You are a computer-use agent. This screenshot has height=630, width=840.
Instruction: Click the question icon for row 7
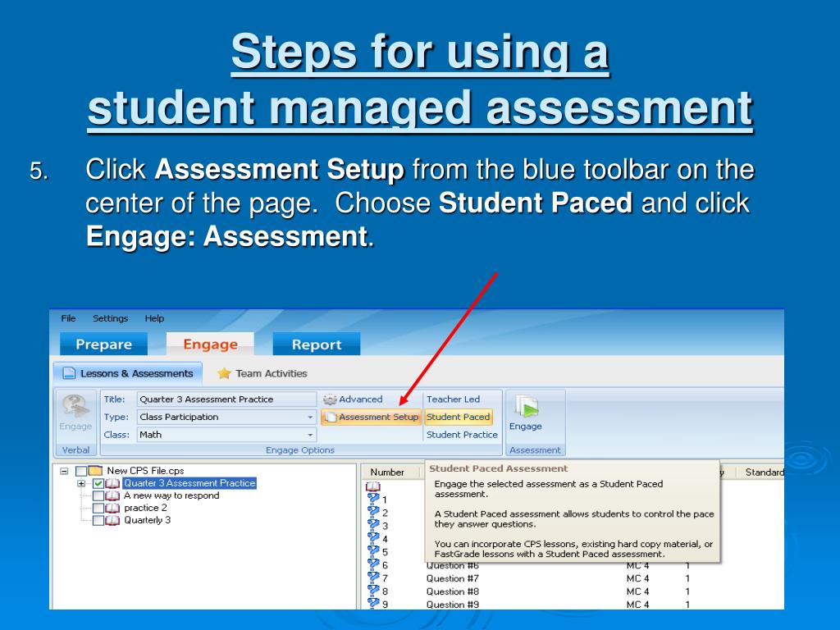pyautogui.click(x=373, y=577)
